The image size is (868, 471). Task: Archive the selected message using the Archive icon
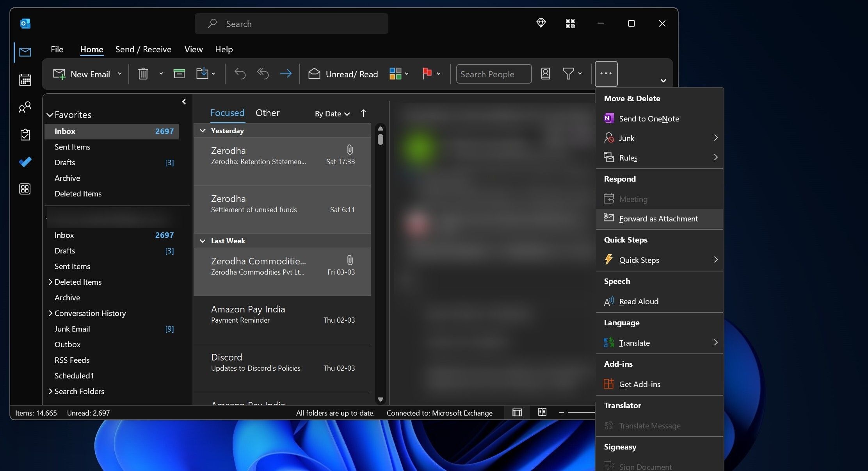179,73
